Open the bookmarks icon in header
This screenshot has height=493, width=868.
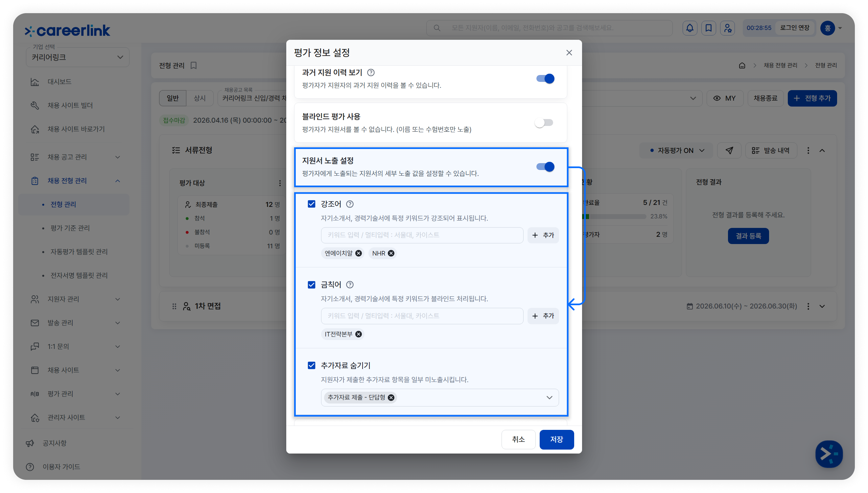pos(708,28)
